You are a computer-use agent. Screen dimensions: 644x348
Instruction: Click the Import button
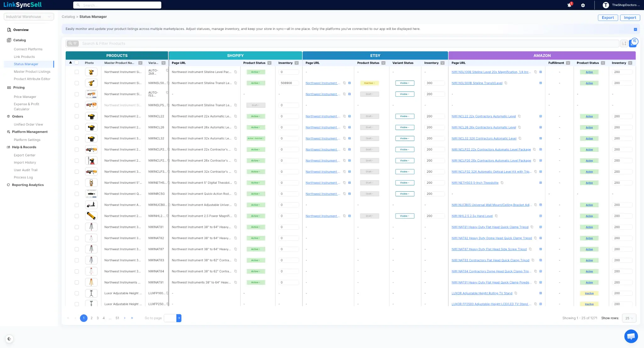point(630,18)
